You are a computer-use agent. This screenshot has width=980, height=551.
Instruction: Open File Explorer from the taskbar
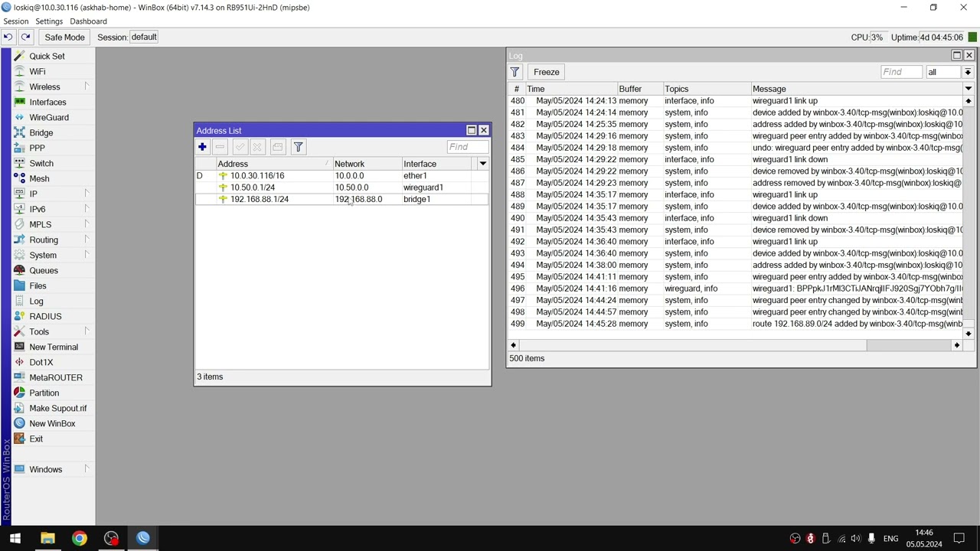(47, 538)
